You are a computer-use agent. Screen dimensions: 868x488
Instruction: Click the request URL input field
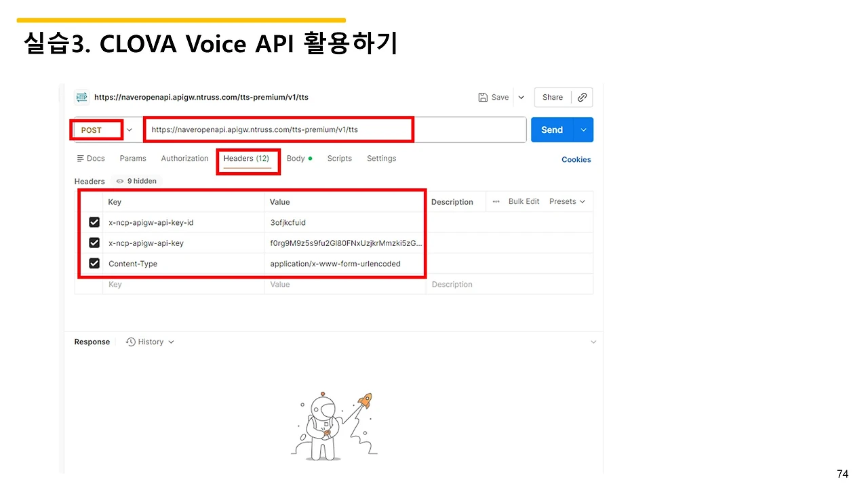[335, 129]
